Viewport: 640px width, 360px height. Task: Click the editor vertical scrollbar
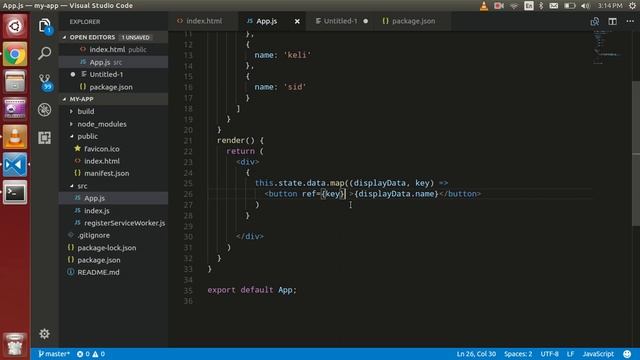pyautogui.click(x=636, y=153)
